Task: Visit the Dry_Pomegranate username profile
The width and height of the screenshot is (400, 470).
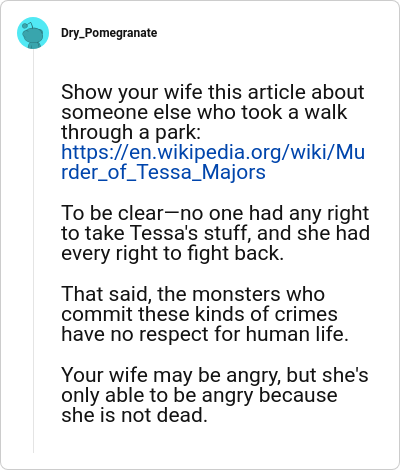Action: click(109, 33)
